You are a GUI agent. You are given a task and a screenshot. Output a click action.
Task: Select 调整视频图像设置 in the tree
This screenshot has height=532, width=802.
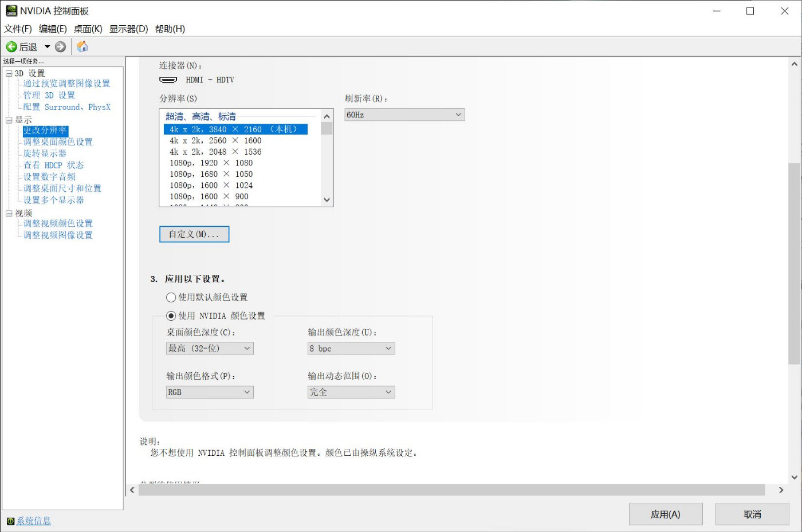pos(58,235)
